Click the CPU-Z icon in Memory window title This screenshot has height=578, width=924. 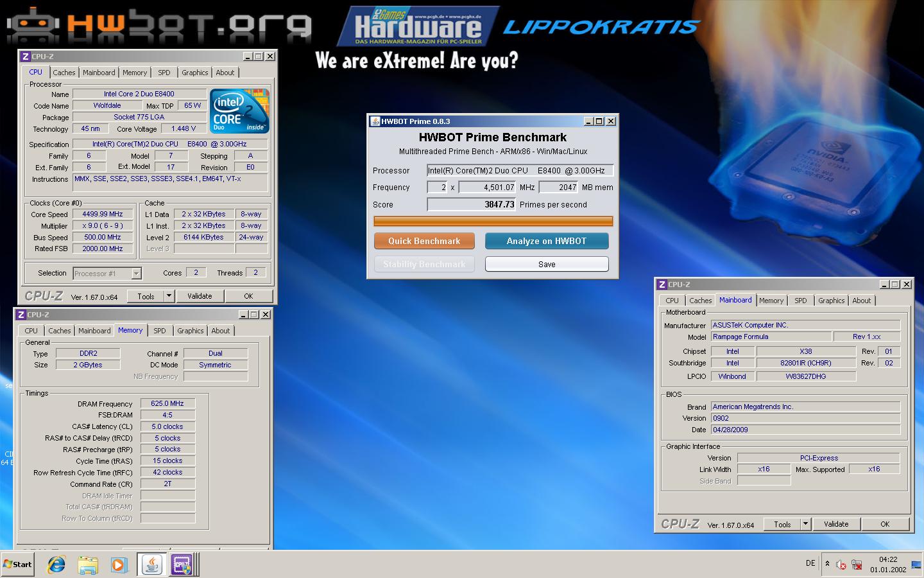21,315
